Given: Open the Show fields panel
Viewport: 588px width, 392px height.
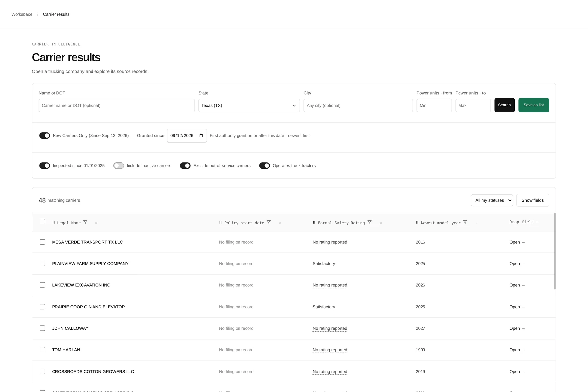Looking at the screenshot, I should pyautogui.click(x=533, y=200).
